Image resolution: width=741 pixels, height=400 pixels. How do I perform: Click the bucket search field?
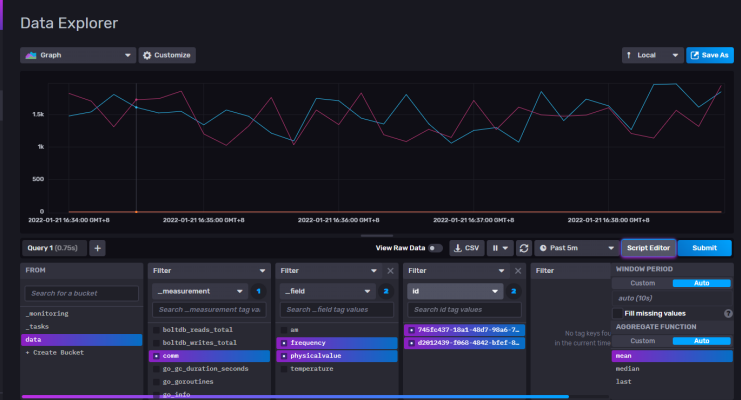point(83,293)
